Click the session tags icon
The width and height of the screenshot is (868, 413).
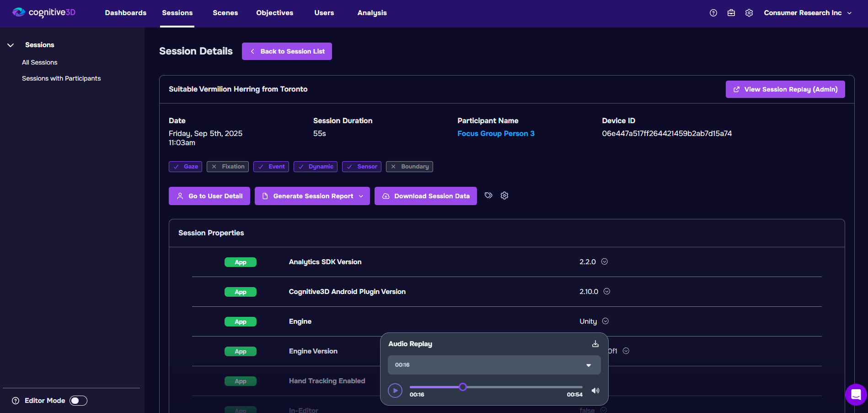(x=488, y=196)
